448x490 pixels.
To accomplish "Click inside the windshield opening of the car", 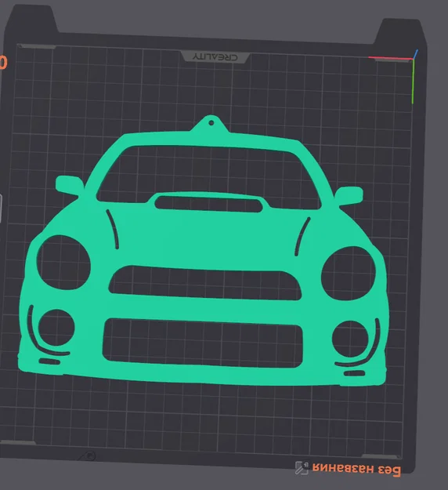I will (x=208, y=175).
